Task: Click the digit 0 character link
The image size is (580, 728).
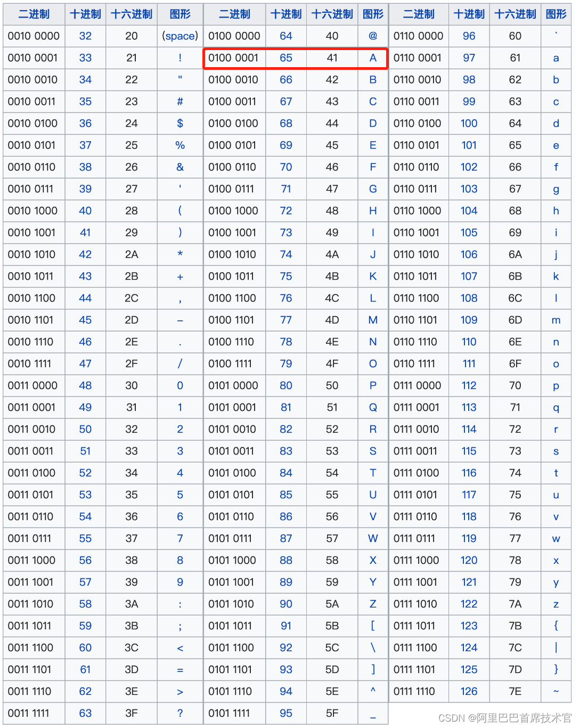Action: [x=180, y=385]
